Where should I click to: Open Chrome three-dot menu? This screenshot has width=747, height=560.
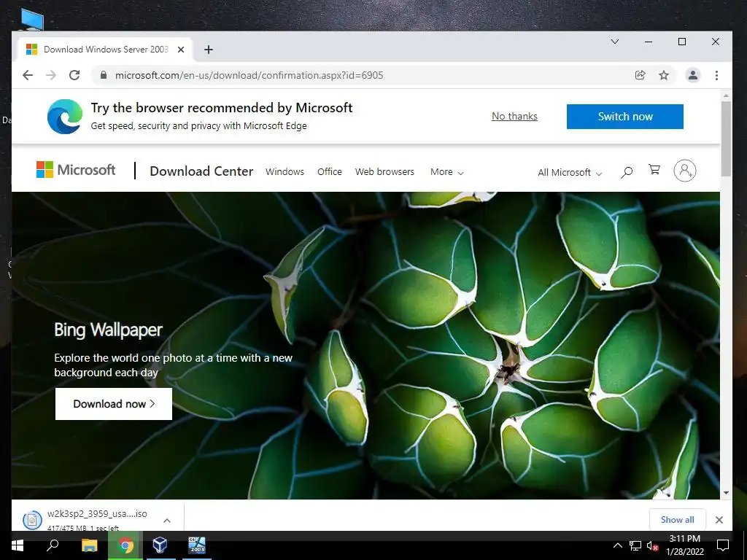[x=716, y=75]
